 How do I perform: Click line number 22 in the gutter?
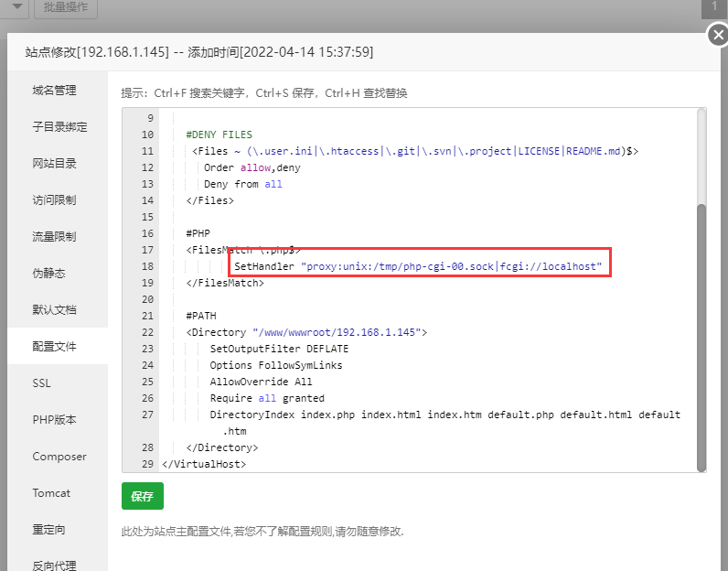pos(147,333)
